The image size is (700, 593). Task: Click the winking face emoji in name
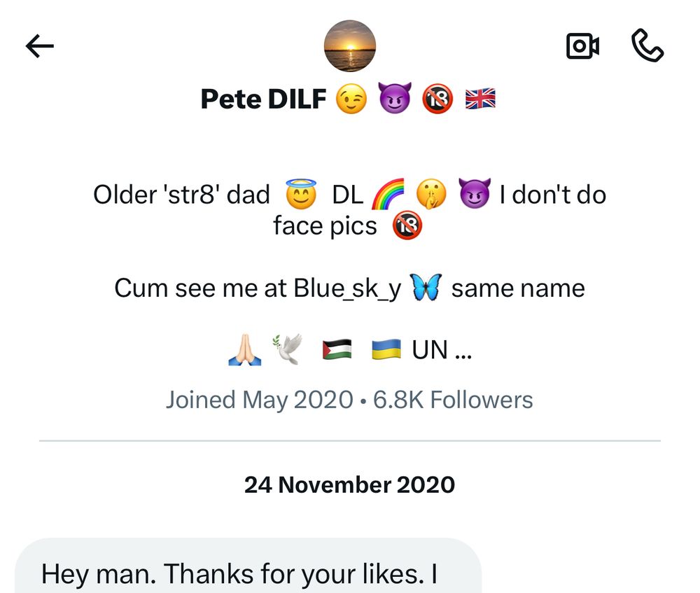pyautogui.click(x=351, y=100)
